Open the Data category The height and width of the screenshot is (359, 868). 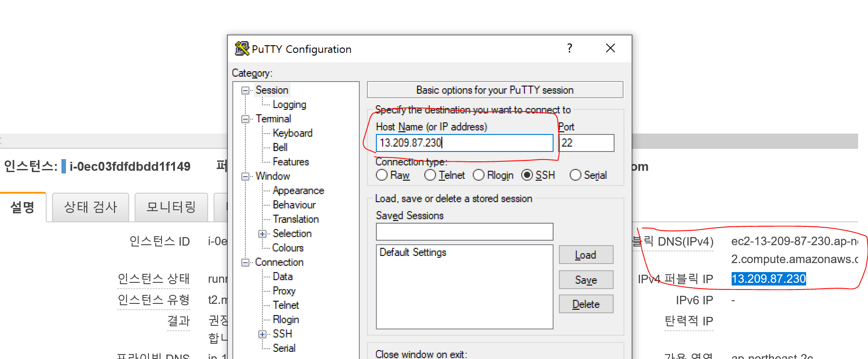(283, 277)
